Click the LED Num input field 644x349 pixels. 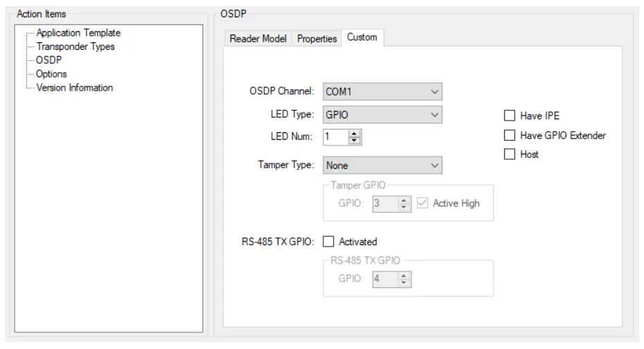point(336,137)
